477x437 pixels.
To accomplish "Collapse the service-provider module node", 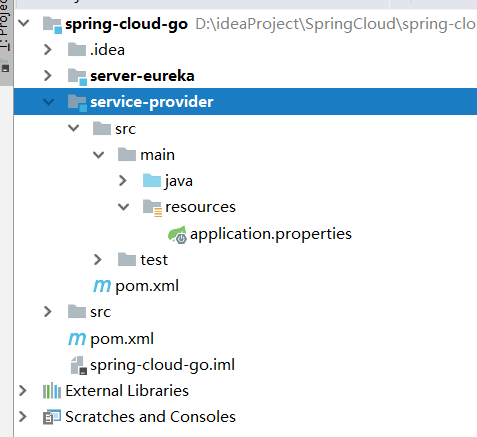I will (x=48, y=102).
